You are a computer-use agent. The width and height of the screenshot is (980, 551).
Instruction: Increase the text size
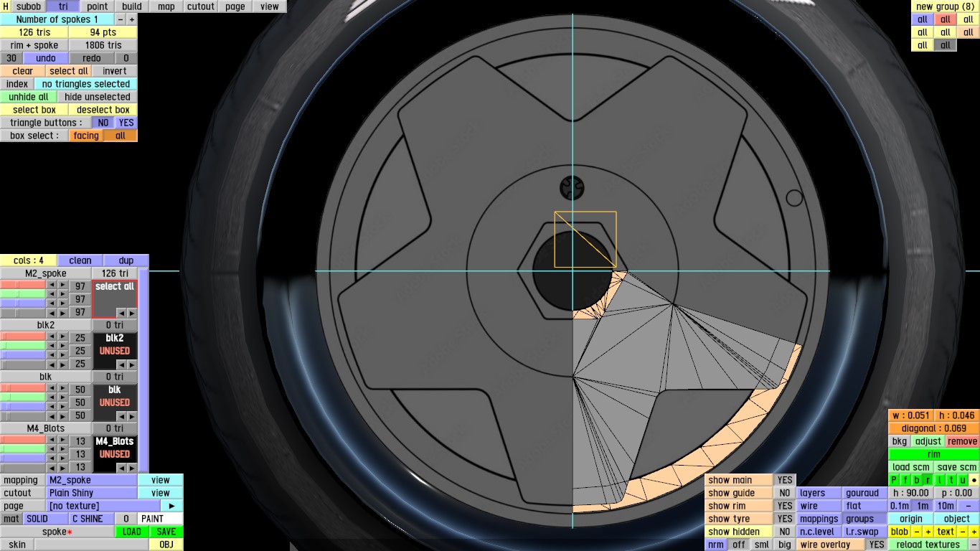click(x=974, y=532)
